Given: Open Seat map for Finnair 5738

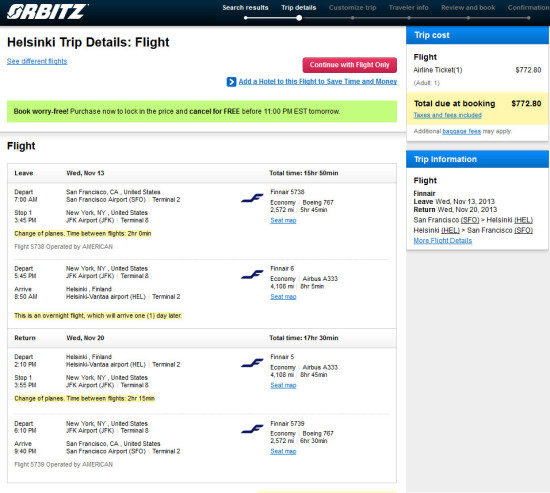Looking at the screenshot, I should (283, 220).
